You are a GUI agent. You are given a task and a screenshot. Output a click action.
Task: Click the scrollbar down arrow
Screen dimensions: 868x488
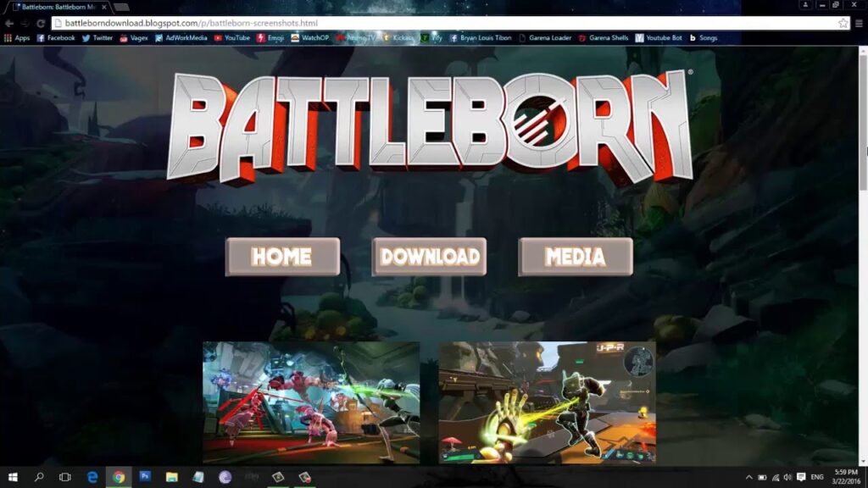point(863,461)
